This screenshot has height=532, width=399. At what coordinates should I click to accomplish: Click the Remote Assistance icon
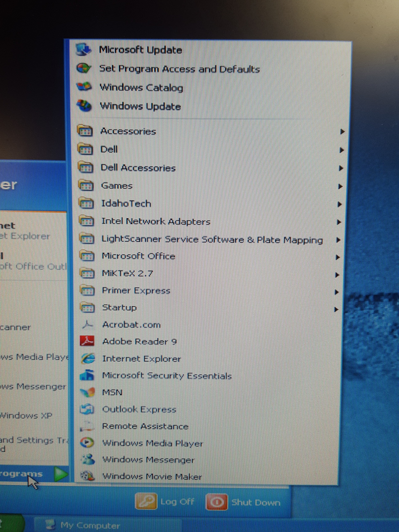tap(87, 426)
